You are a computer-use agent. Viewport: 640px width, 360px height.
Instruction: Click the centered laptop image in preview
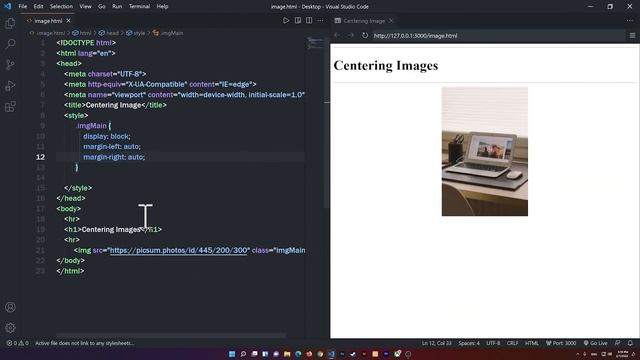[484, 151]
